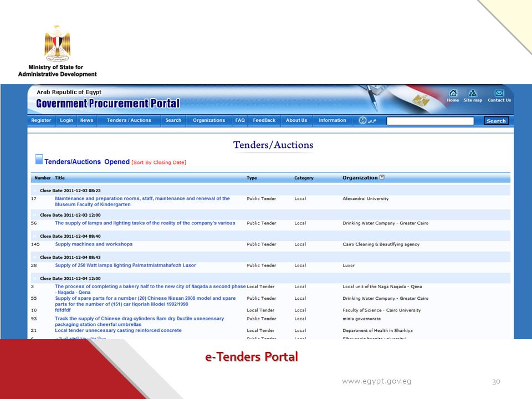Click Alexandrai University organization cell
Screen dimensions: 532x399
[365, 198]
